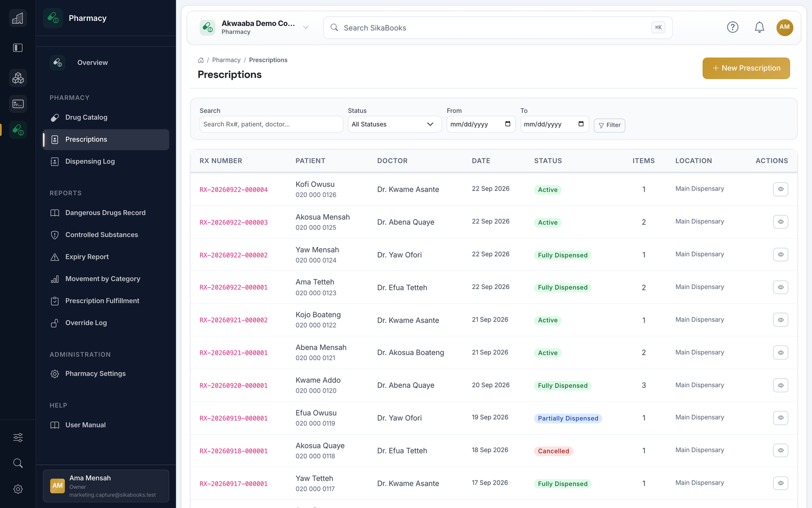View prescription RX-20260922-000002 details
This screenshot has height=508, width=812.
click(781, 255)
